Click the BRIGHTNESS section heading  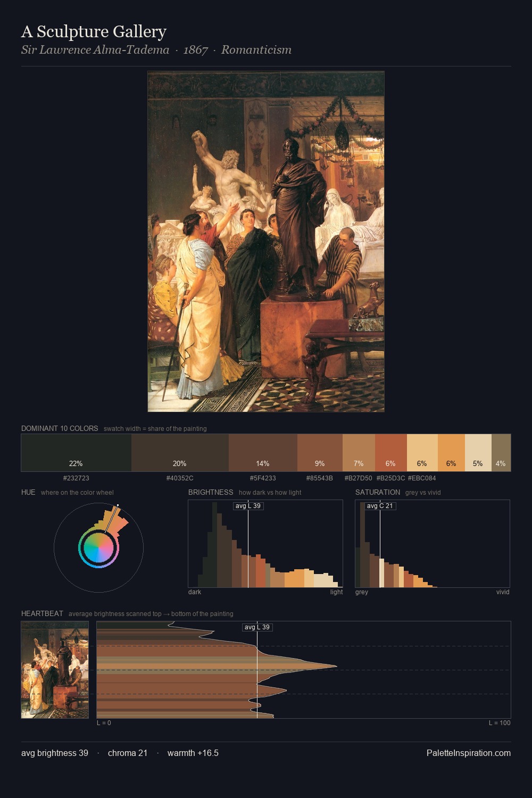[211, 492]
